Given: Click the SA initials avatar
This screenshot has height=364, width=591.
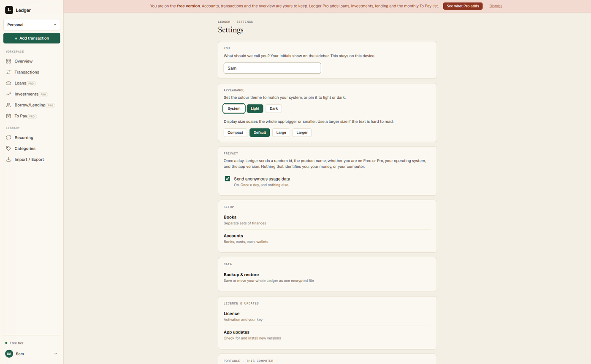Looking at the screenshot, I should 9,354.
